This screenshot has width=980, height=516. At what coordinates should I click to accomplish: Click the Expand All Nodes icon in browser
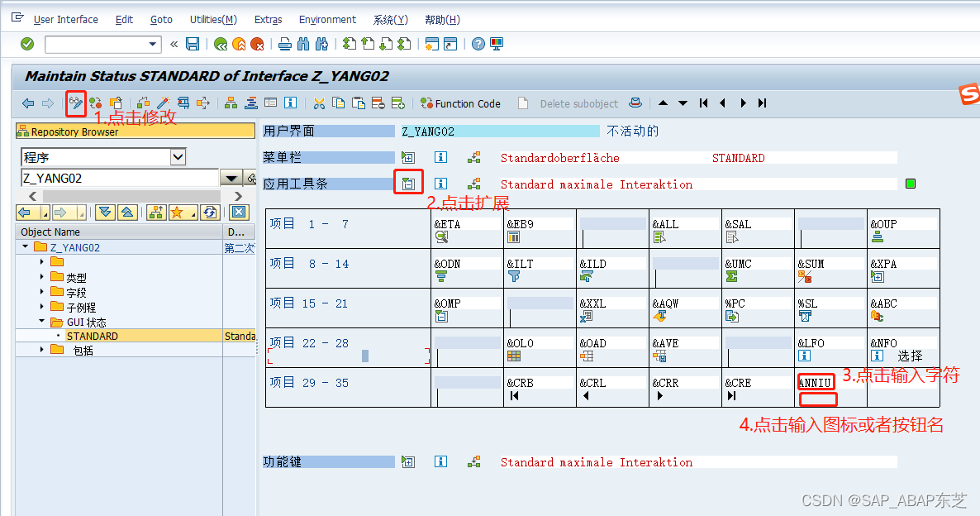tap(105, 213)
